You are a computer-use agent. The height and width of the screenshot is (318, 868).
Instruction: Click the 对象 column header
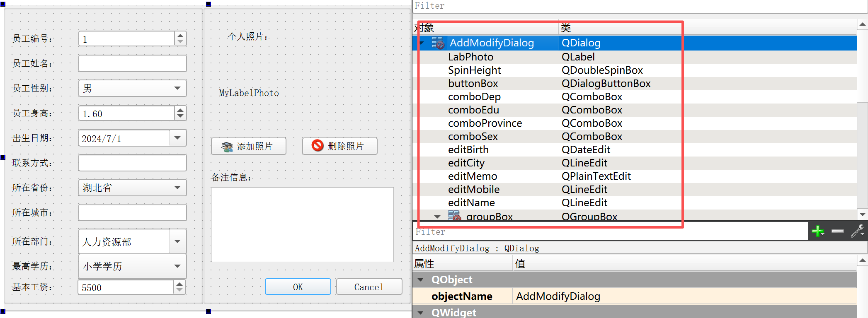click(x=485, y=28)
